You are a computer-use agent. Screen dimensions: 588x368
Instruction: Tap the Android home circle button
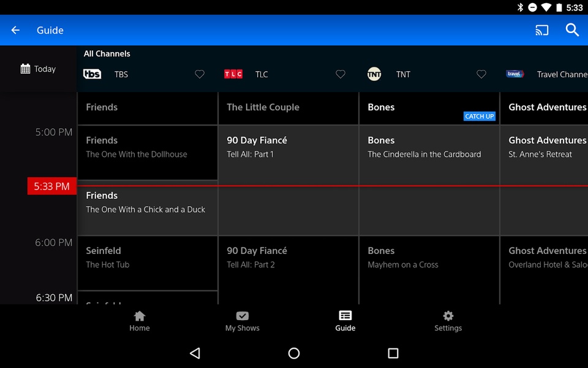click(294, 353)
